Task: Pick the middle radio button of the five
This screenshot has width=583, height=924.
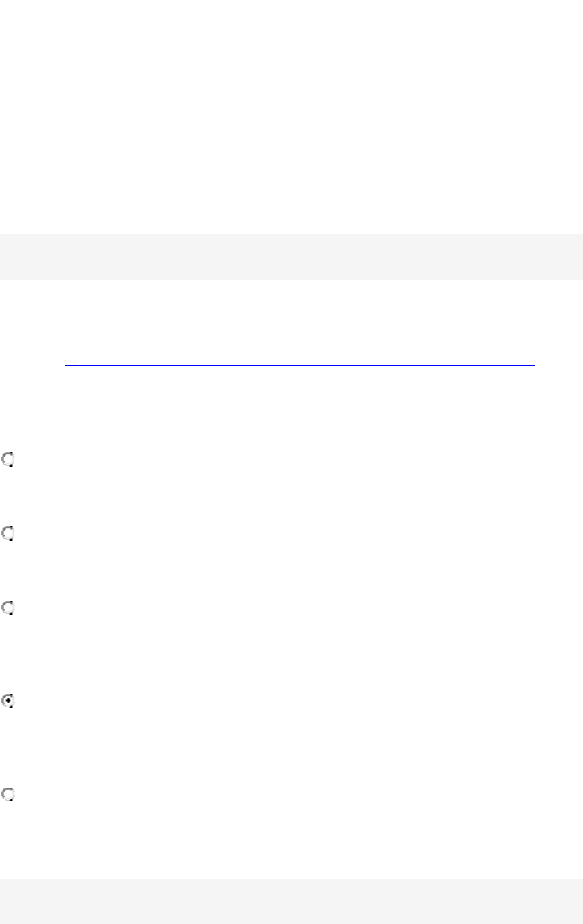Action: click(x=8, y=607)
